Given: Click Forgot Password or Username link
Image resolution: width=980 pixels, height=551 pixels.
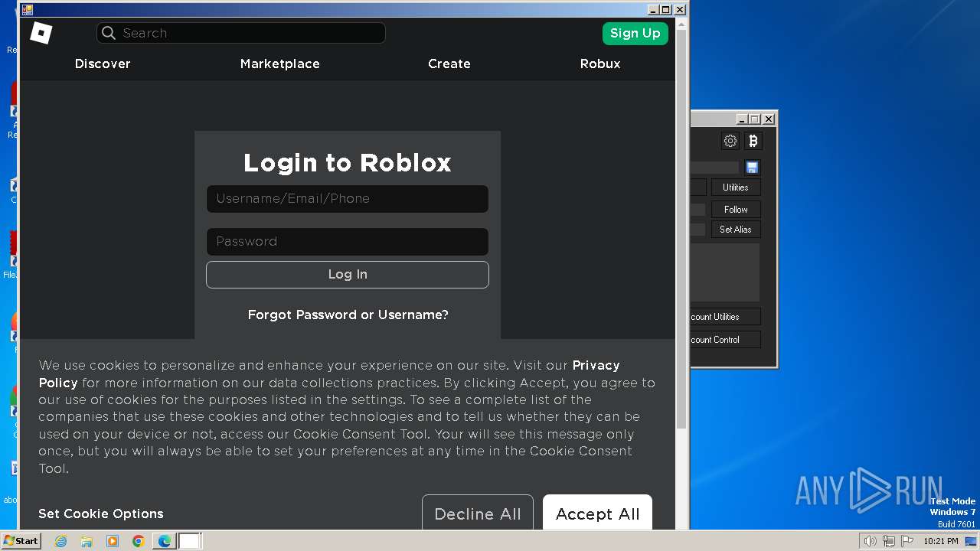Looking at the screenshot, I should tap(348, 315).
